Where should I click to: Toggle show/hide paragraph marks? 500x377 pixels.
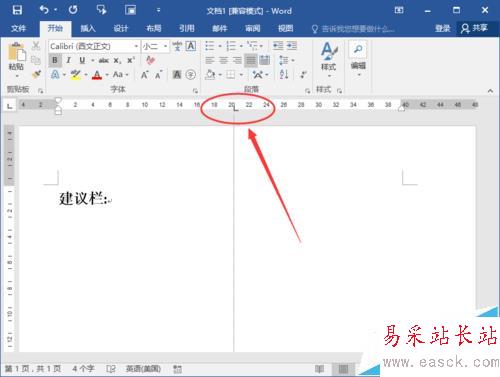[303, 74]
